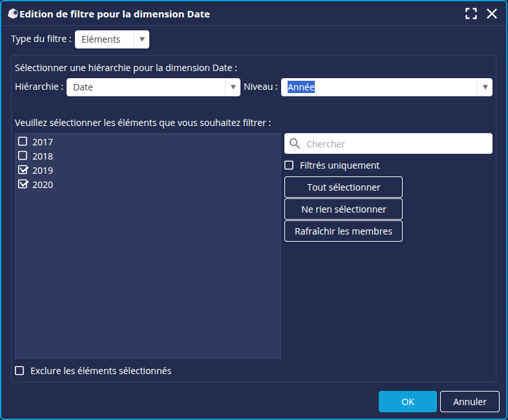Expand the Niveau dropdown arrow
This screenshot has width=508, height=420.
[x=484, y=87]
